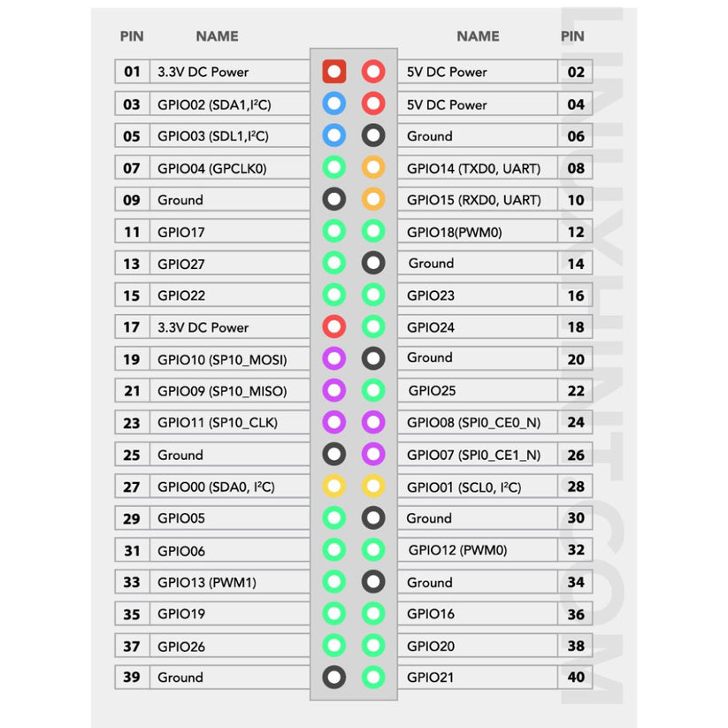The image size is (728, 728).
Task: Select the purple GPIO07 CE1 pin circle
Action: (x=373, y=454)
